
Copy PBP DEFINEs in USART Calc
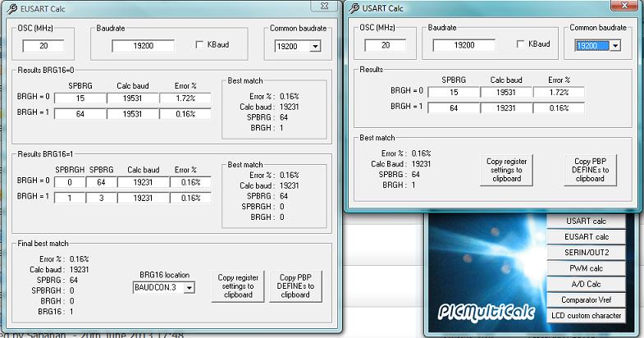tap(590, 170)
